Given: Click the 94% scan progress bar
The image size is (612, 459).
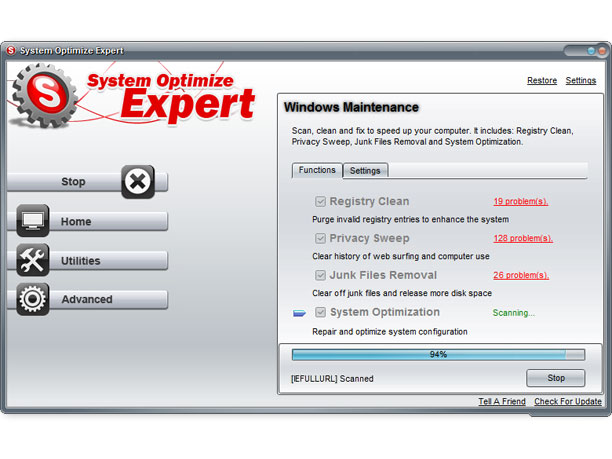Looking at the screenshot, I should (x=438, y=354).
